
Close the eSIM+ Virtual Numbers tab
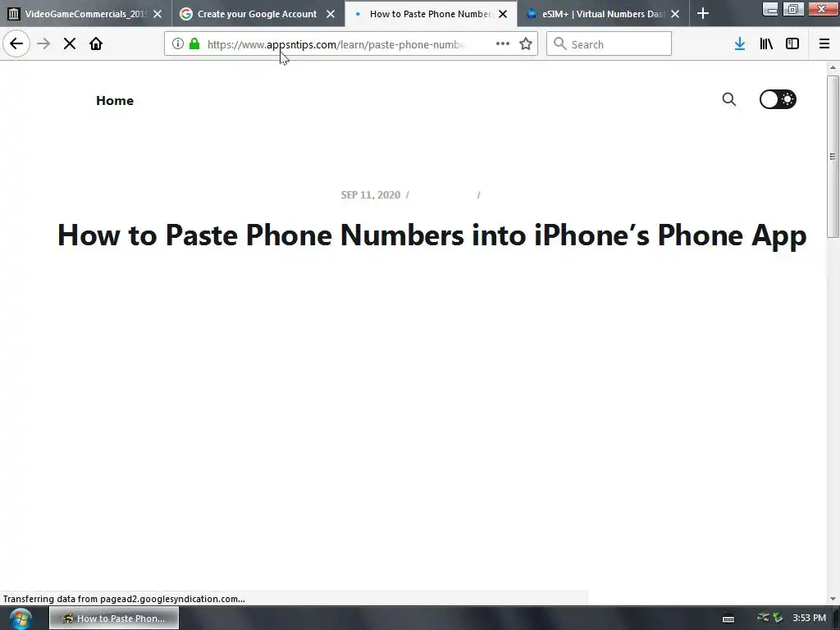[675, 14]
